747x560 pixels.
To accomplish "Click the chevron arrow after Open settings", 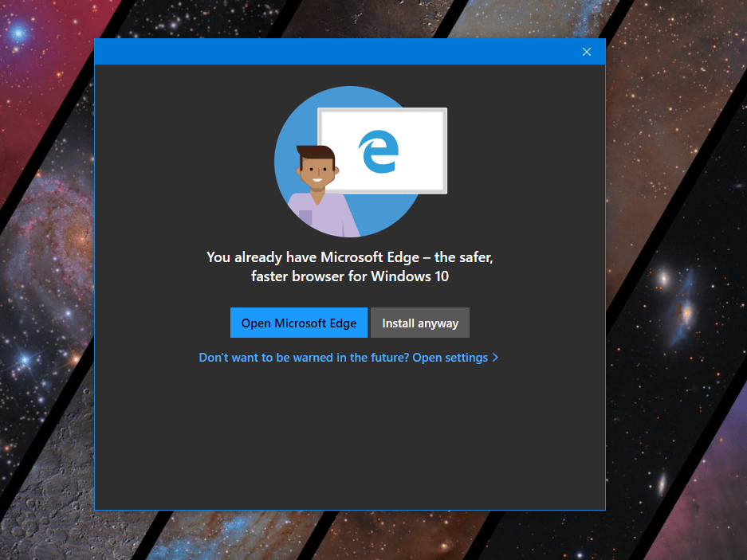I will coord(495,358).
